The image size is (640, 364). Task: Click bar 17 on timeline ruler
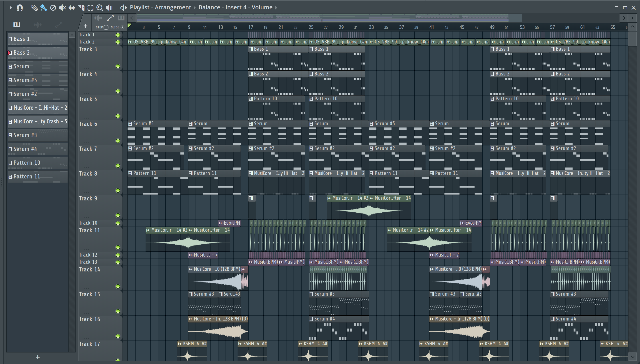(x=250, y=27)
